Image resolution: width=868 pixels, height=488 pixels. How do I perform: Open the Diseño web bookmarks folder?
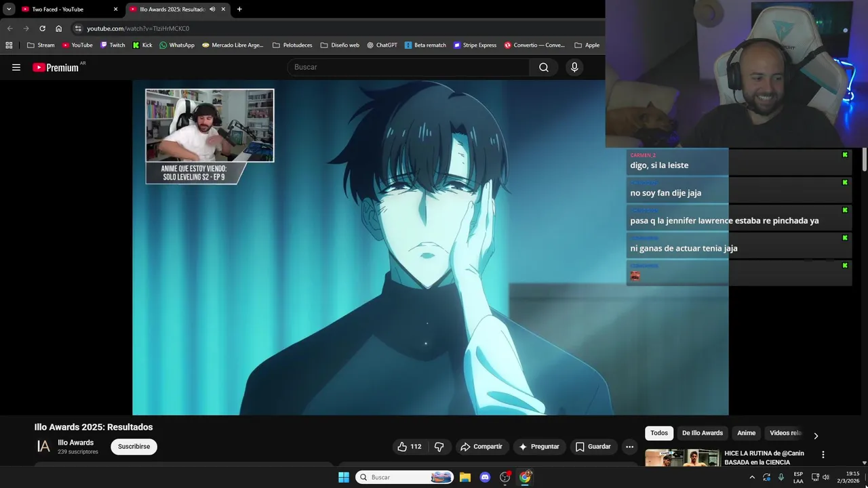click(x=340, y=45)
